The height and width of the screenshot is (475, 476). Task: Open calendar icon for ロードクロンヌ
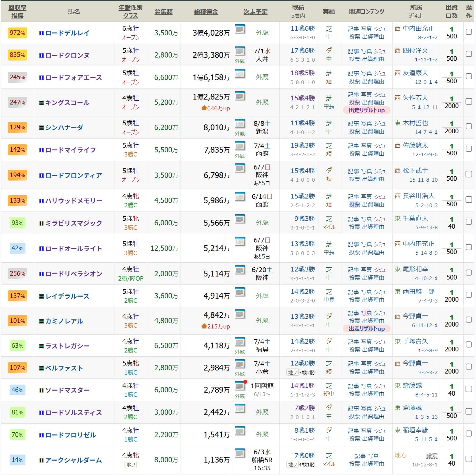click(240, 51)
